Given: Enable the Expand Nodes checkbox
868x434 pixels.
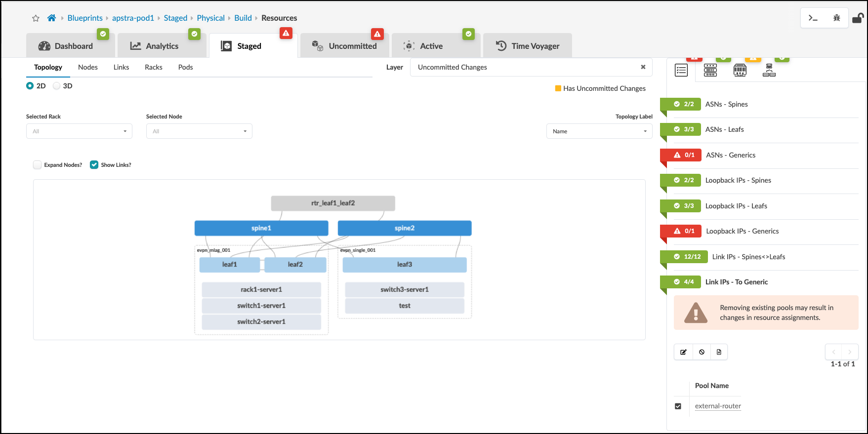Looking at the screenshot, I should click(x=38, y=165).
